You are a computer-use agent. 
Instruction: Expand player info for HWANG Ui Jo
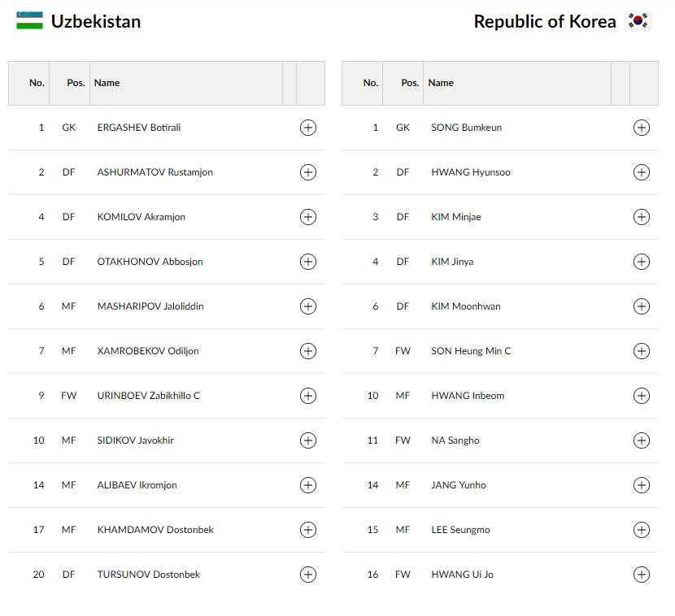pyautogui.click(x=642, y=575)
